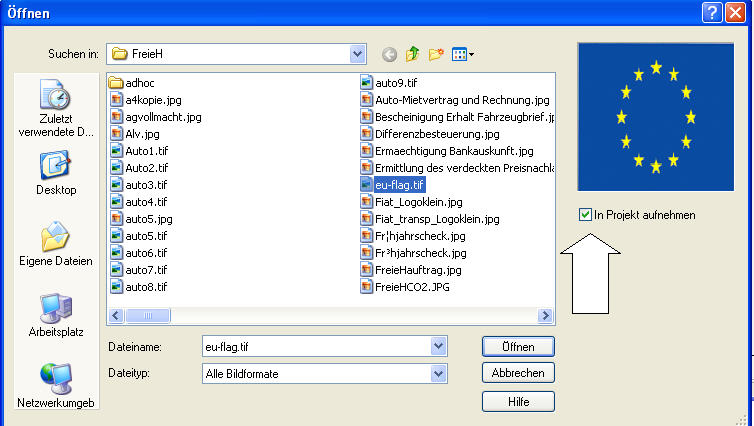Select Bescheinigung Erhalt Fahrzeugbrief file

[457, 117]
